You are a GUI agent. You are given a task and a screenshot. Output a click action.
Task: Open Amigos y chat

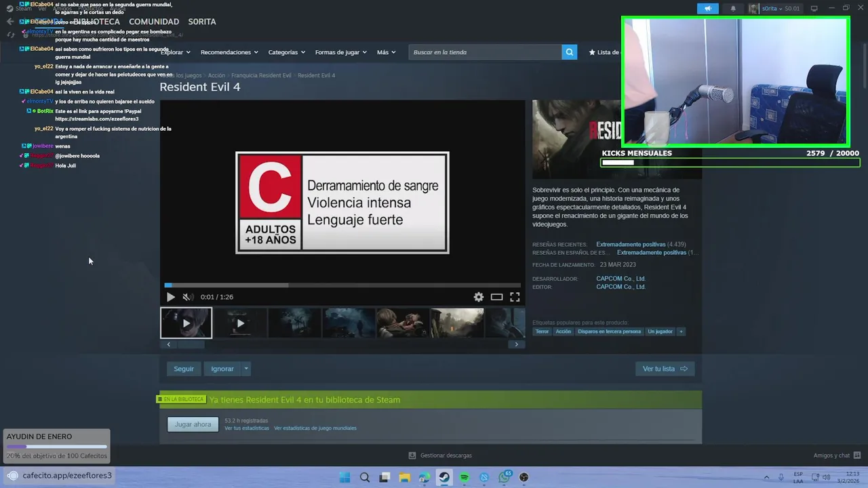(x=837, y=455)
